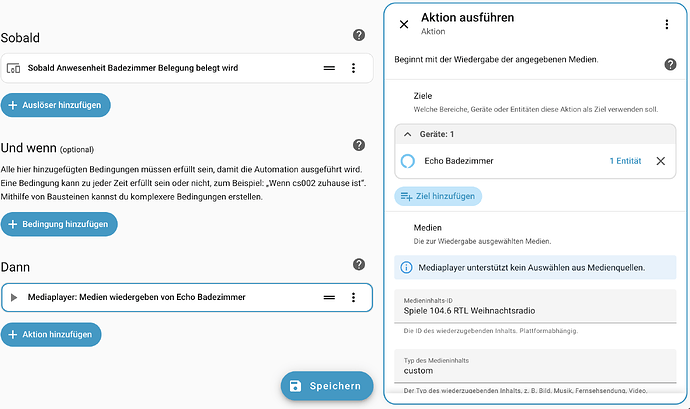This screenshot has height=409, width=690.
Task: Click the Echo Badezimmer Alexa ring icon
Action: coord(407,161)
